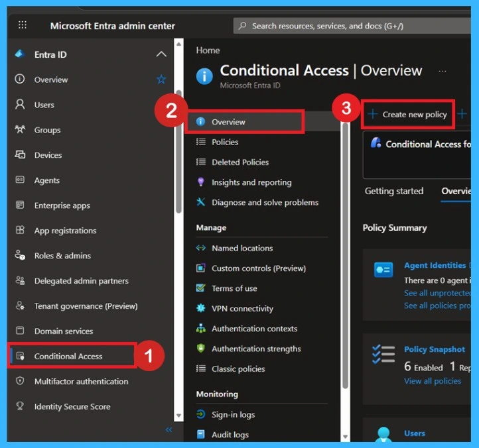
Task: Click left sidebar scrollbar up arrow
Action: tap(178, 44)
